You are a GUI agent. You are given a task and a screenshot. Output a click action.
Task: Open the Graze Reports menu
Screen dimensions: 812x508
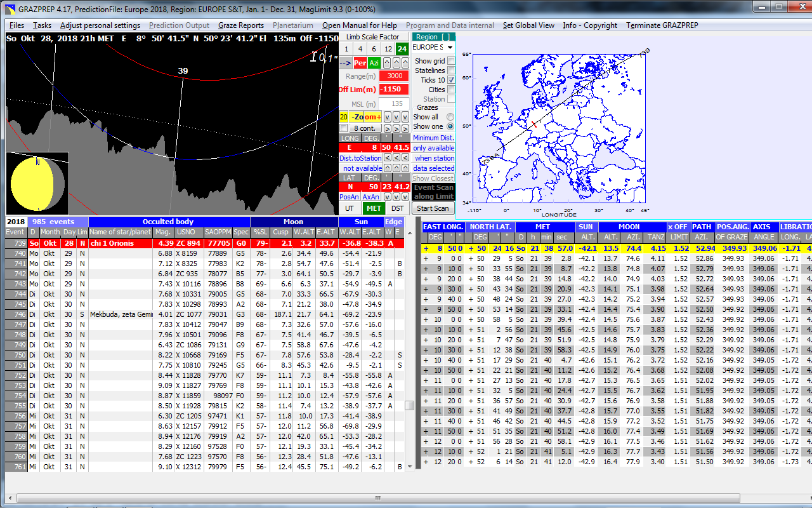tap(240, 25)
